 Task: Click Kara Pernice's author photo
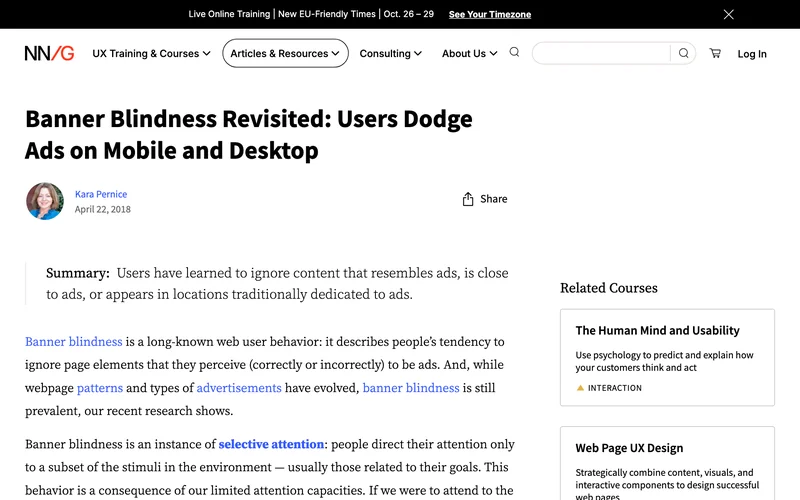coord(45,201)
